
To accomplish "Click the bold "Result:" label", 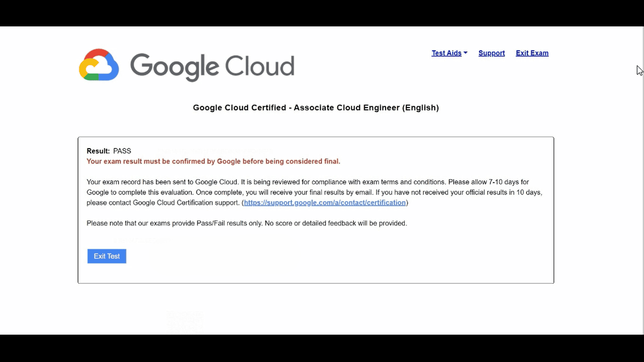I will [x=98, y=151].
